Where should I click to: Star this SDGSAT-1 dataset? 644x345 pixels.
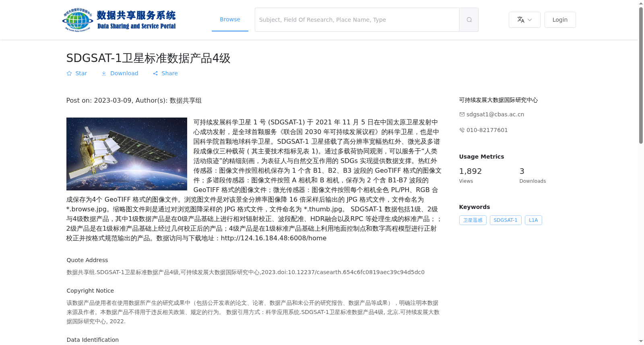tap(77, 73)
